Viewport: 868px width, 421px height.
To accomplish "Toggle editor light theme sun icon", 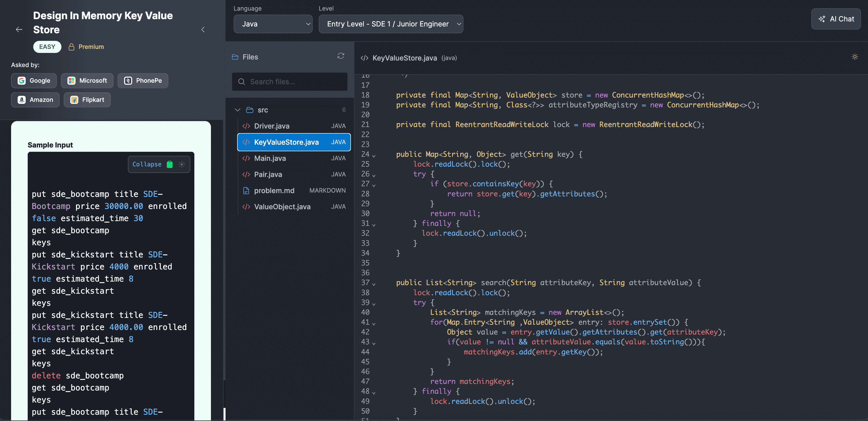I will click(854, 57).
